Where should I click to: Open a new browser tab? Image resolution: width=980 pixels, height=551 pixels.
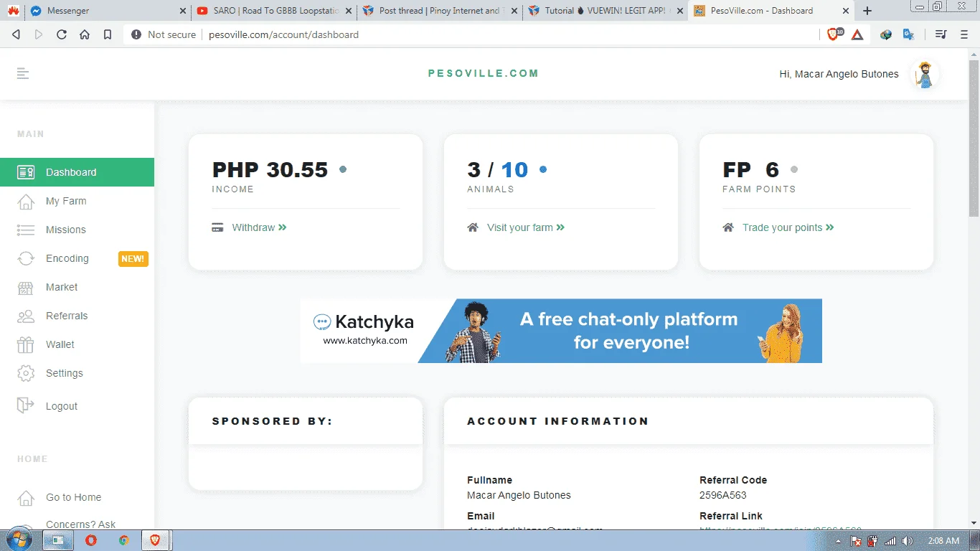click(x=867, y=11)
